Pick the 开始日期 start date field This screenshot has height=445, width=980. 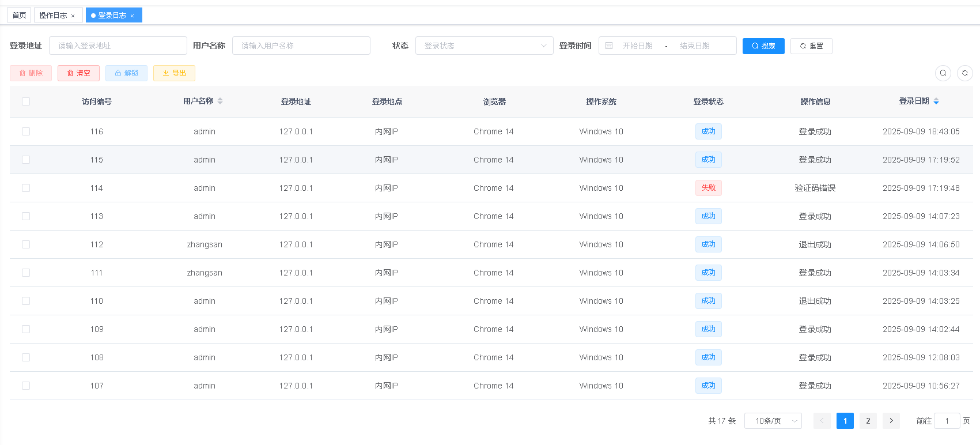pos(637,46)
